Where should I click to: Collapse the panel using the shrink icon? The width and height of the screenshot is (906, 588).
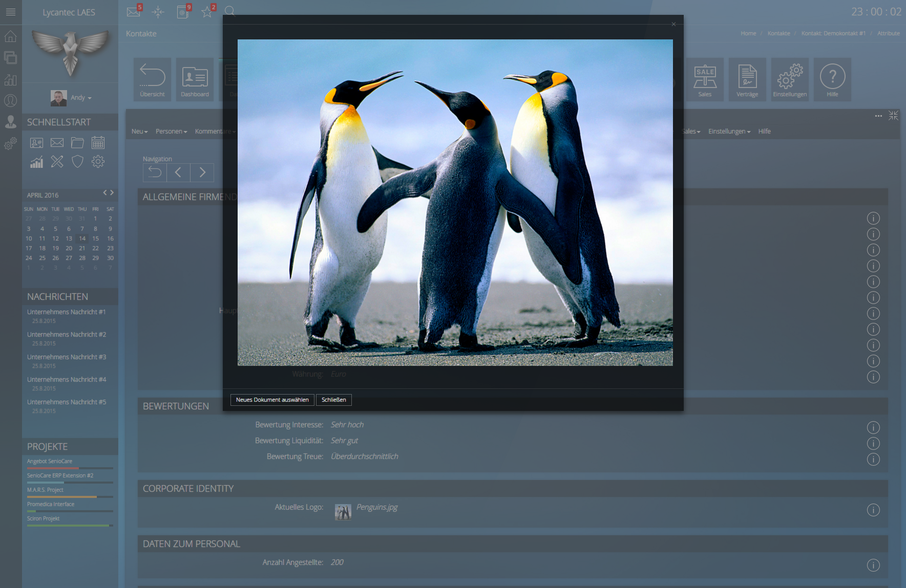click(893, 116)
